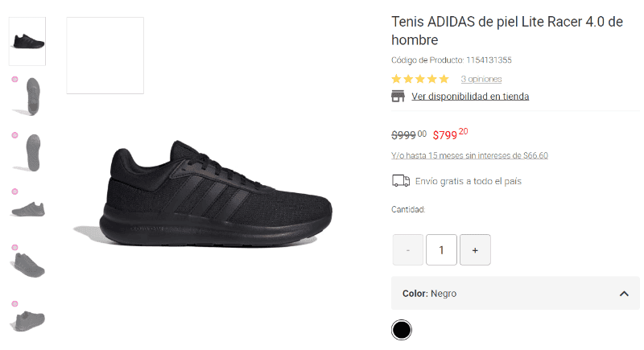Click the 15 meses sin intereses link
644x350 pixels.
coord(469,155)
